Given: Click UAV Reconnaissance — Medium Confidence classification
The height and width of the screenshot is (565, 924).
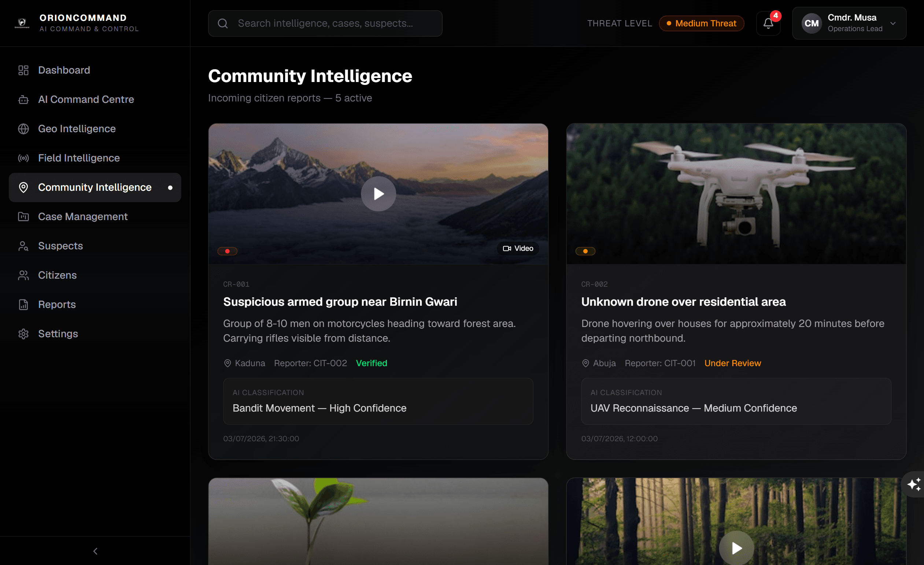Looking at the screenshot, I should click(x=694, y=408).
